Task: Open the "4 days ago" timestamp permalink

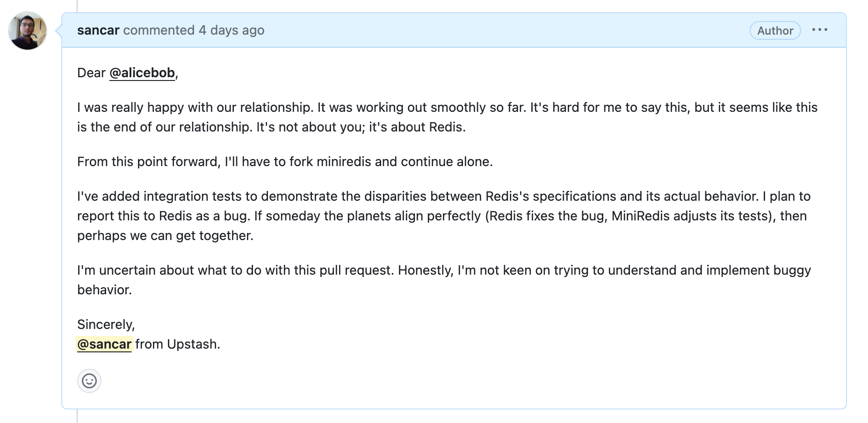Action: (x=231, y=30)
